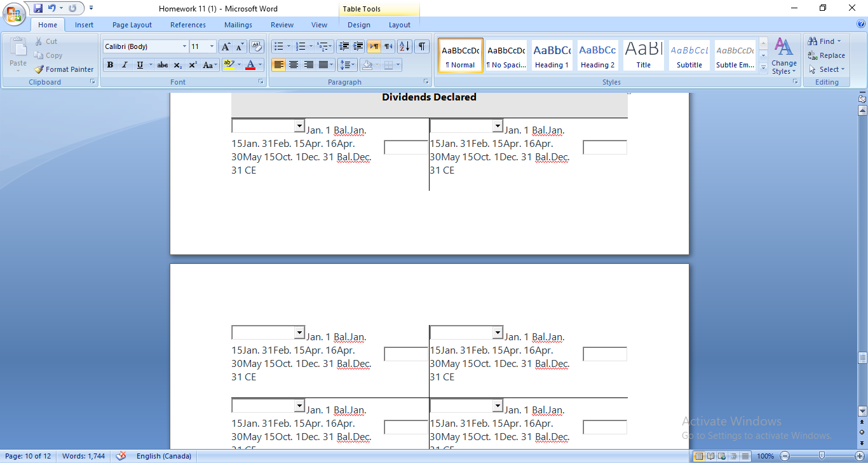This screenshot has width=868, height=463.
Task: Toggle show paragraph marks
Action: [x=422, y=46]
